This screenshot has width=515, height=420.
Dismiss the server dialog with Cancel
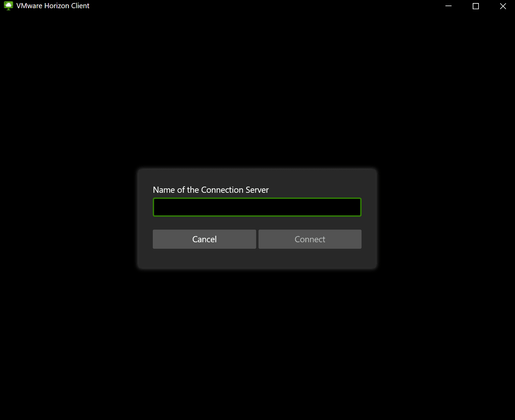[x=204, y=239]
